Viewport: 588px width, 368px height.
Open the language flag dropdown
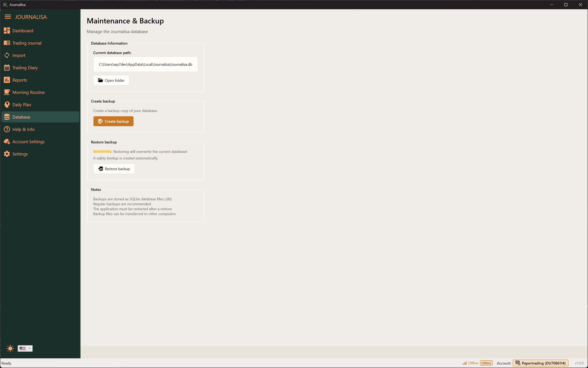click(x=25, y=348)
